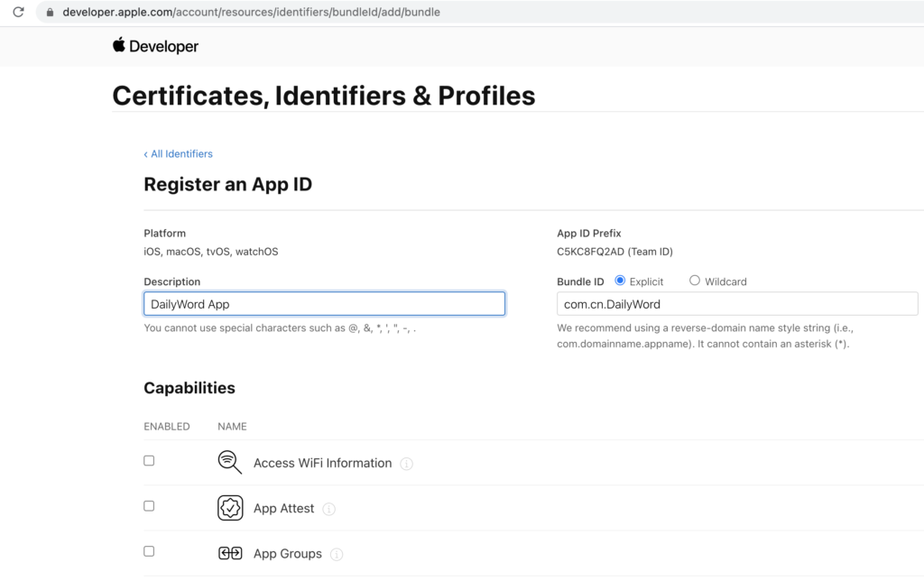Click the reverse-domain recommendation hint text

click(706, 336)
